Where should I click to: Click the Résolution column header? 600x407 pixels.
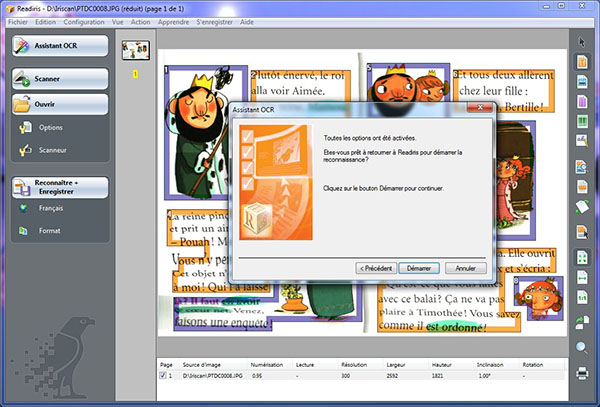point(353,366)
